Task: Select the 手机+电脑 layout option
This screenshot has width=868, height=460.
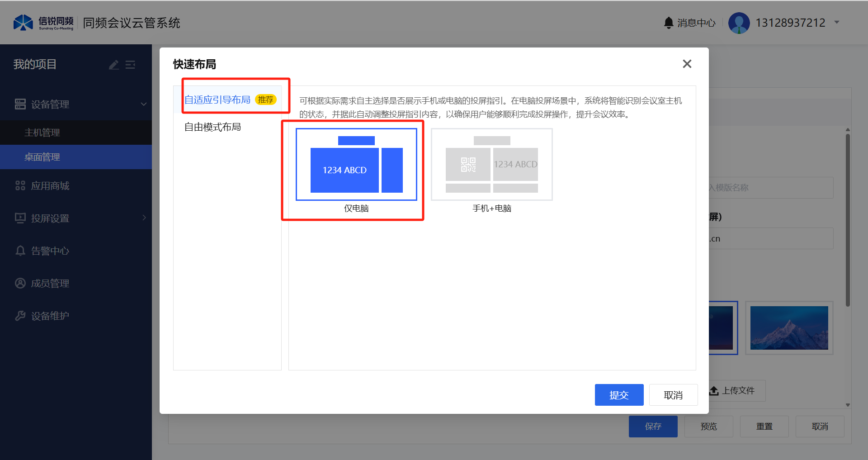Action: (491, 165)
